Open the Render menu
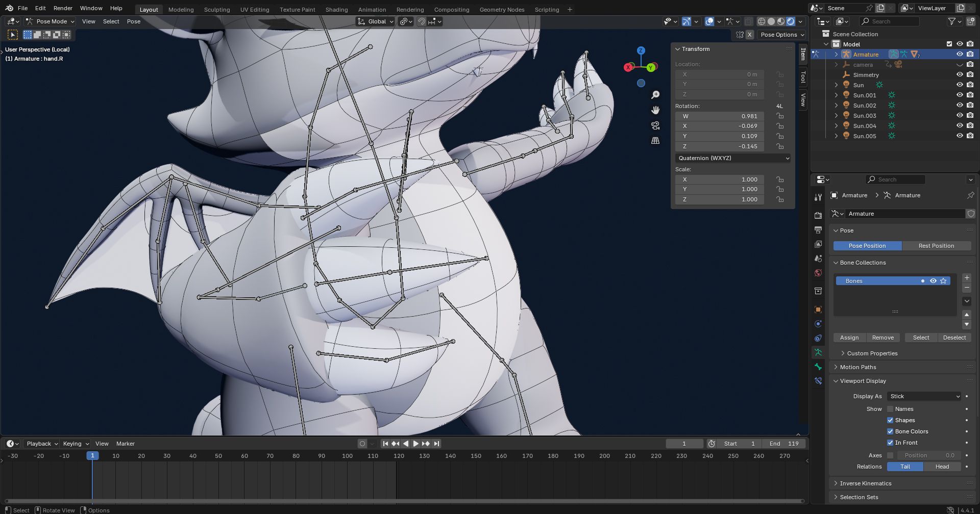The image size is (980, 514). 63,8
